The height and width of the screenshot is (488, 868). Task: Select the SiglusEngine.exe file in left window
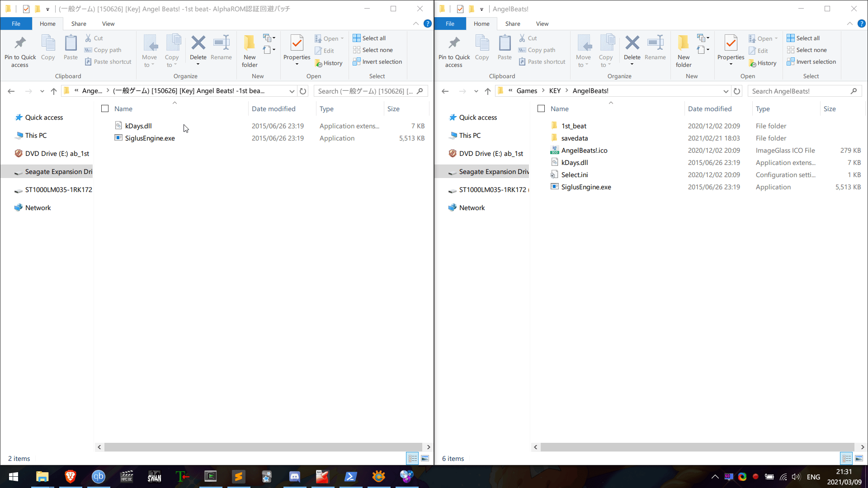click(x=150, y=138)
